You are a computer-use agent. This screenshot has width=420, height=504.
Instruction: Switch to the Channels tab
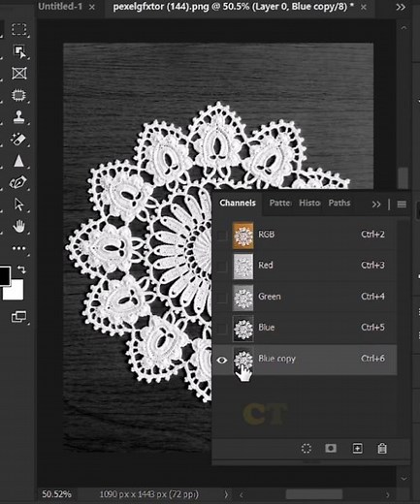(238, 203)
